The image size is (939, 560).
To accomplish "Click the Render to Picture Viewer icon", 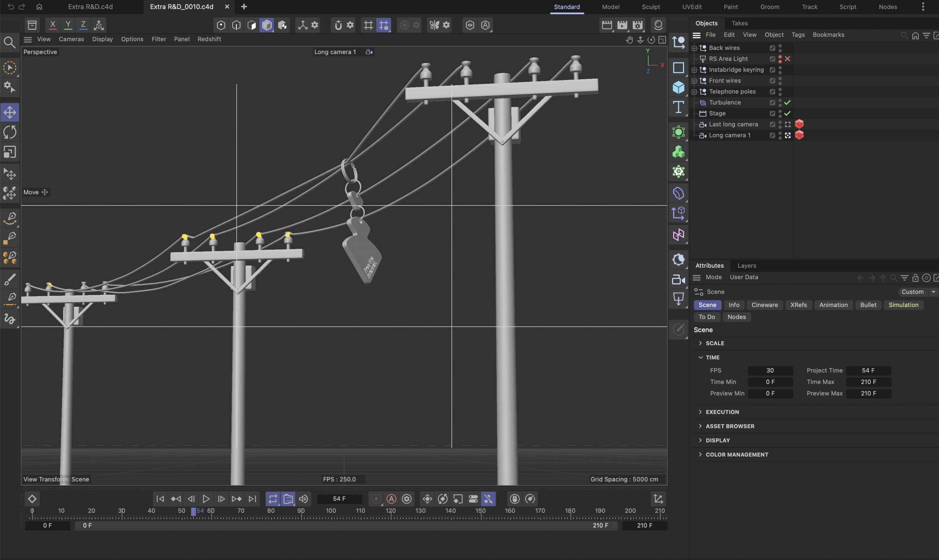I will 622,25.
